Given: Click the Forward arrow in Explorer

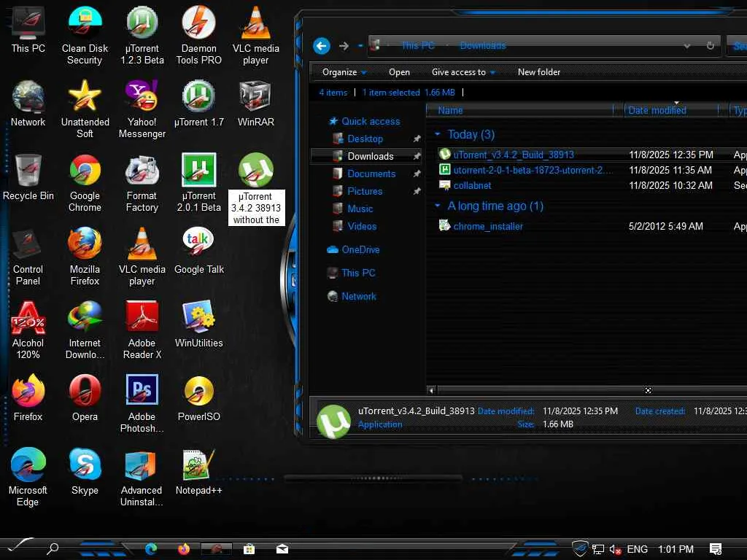Looking at the screenshot, I should [344, 46].
